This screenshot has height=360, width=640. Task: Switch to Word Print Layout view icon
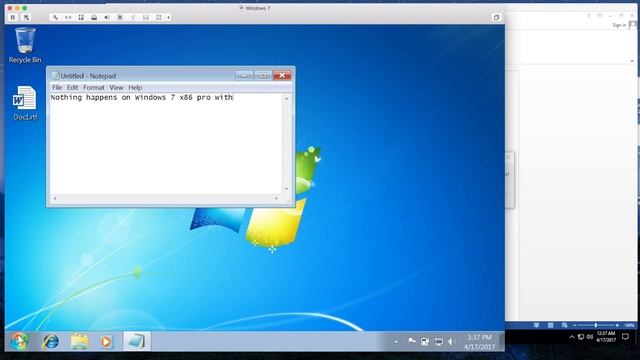click(x=551, y=325)
